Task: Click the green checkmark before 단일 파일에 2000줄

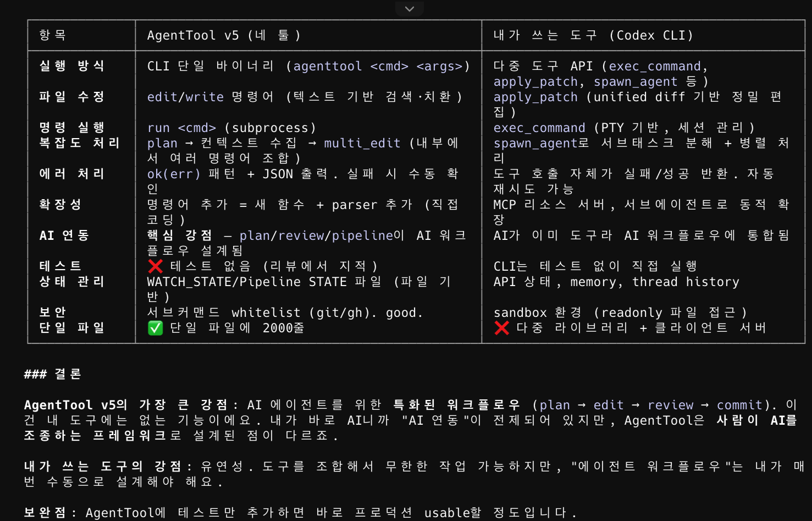Action: 156,328
